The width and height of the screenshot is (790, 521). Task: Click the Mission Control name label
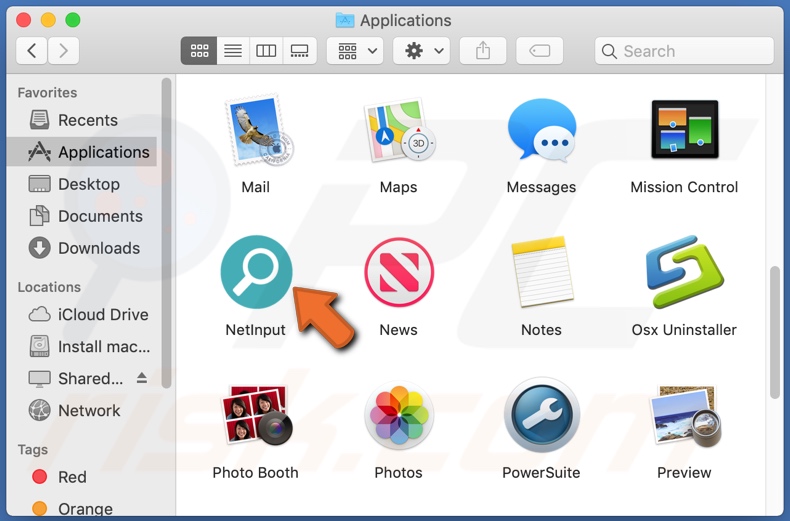684,187
